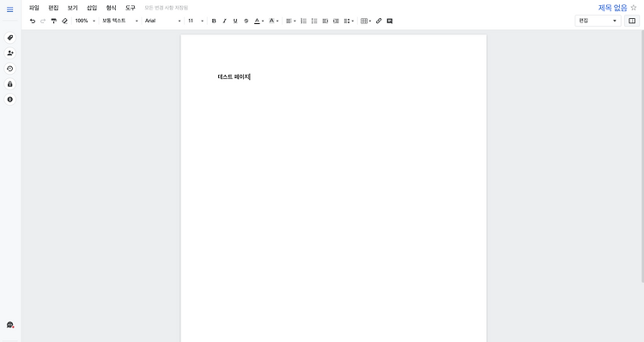The width and height of the screenshot is (644, 342).
Task: Open the line spacing dropdown
Action: (349, 21)
